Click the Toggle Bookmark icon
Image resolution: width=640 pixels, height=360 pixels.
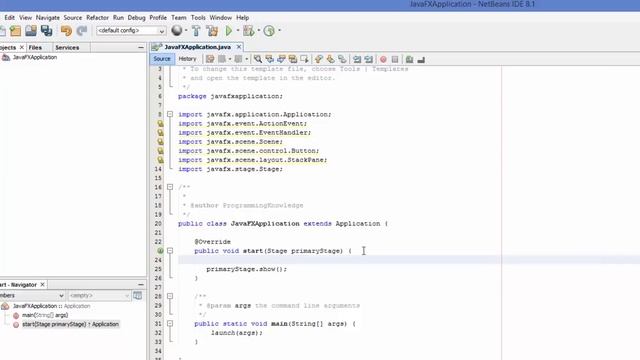[342, 60]
